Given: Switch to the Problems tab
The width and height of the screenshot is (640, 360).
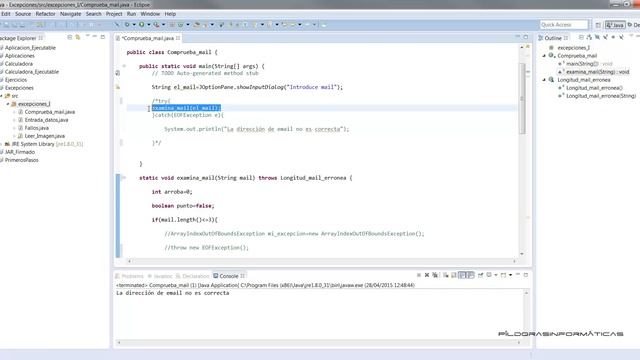Looking at the screenshot, I should [x=129, y=276].
